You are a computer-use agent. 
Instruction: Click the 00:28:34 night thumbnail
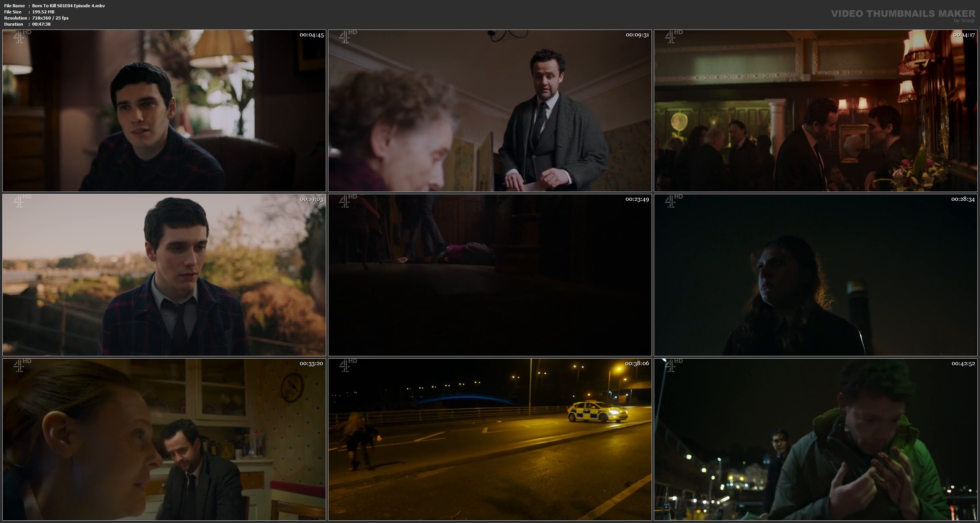(816, 275)
